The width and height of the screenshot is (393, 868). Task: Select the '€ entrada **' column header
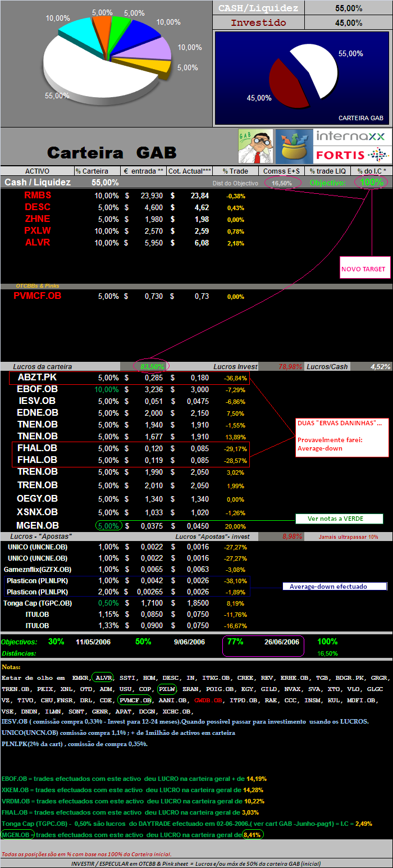click(x=144, y=171)
